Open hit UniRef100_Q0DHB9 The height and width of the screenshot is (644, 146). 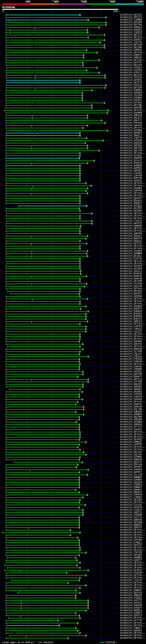131,113
